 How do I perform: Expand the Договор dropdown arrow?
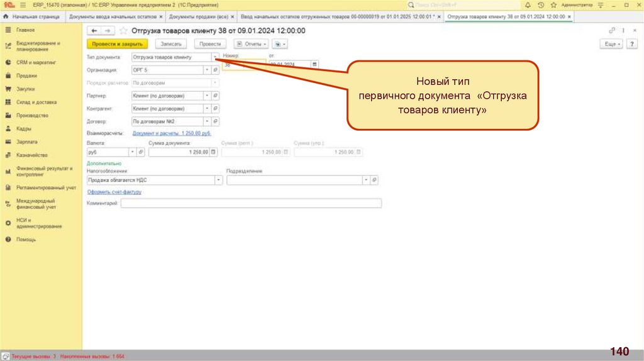(x=207, y=121)
